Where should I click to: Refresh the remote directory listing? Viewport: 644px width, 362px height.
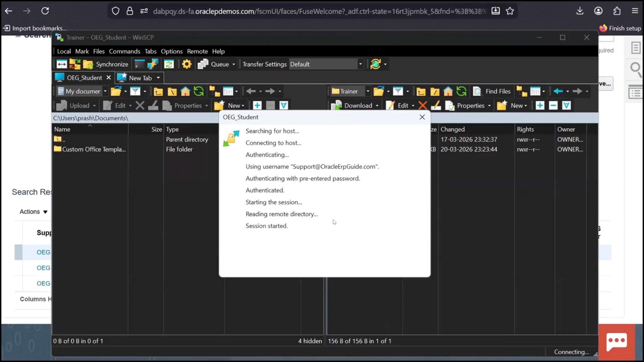[x=461, y=91]
